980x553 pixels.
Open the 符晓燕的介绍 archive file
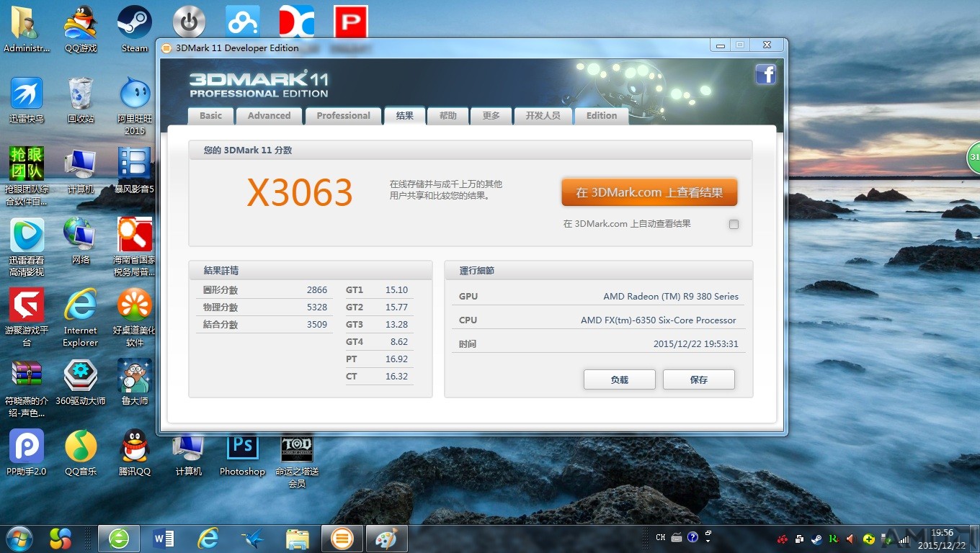click(27, 388)
